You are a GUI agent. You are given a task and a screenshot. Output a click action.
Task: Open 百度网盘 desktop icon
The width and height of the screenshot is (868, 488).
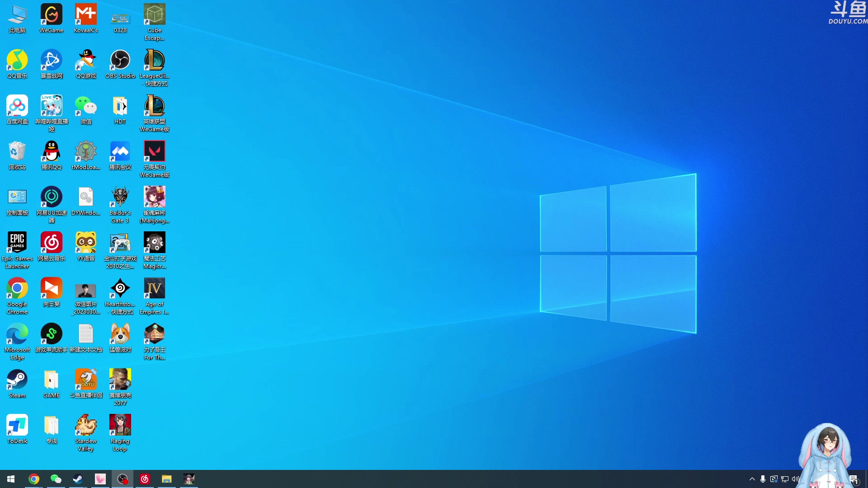(x=17, y=110)
